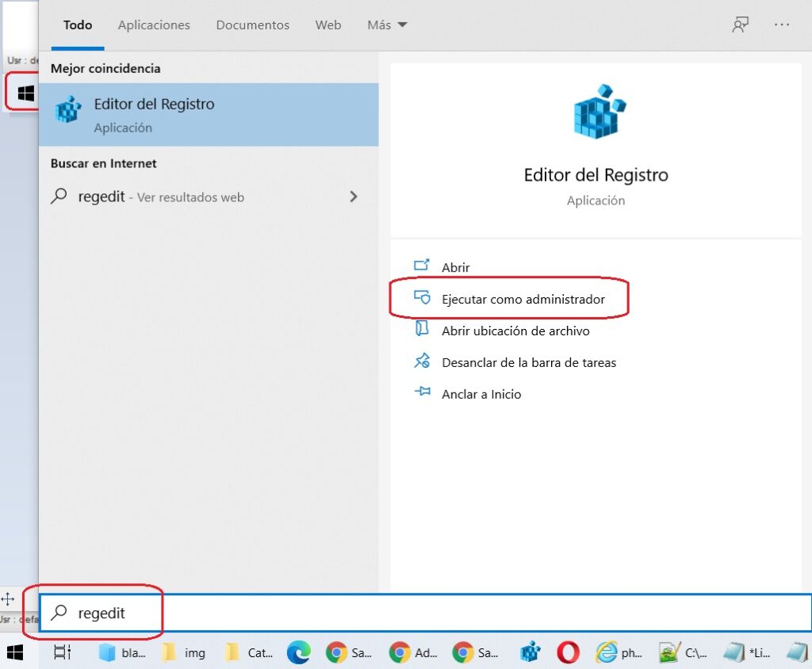The image size is (812, 669).
Task: Choose Desanclar de la barra de tareas
Action: tap(528, 363)
